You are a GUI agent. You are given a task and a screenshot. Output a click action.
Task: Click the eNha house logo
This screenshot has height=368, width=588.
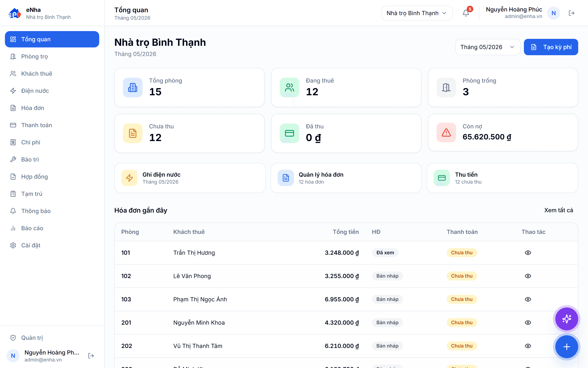(14, 13)
